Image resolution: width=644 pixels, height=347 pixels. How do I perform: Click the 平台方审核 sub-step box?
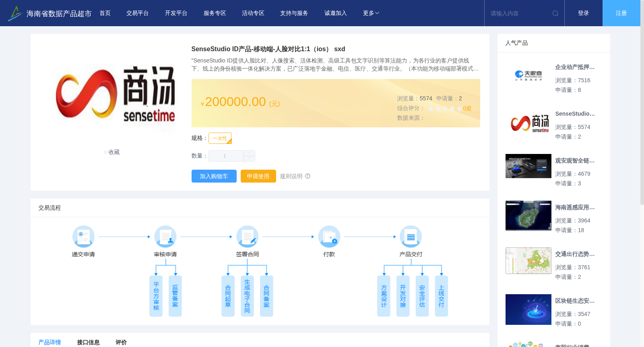click(x=156, y=296)
